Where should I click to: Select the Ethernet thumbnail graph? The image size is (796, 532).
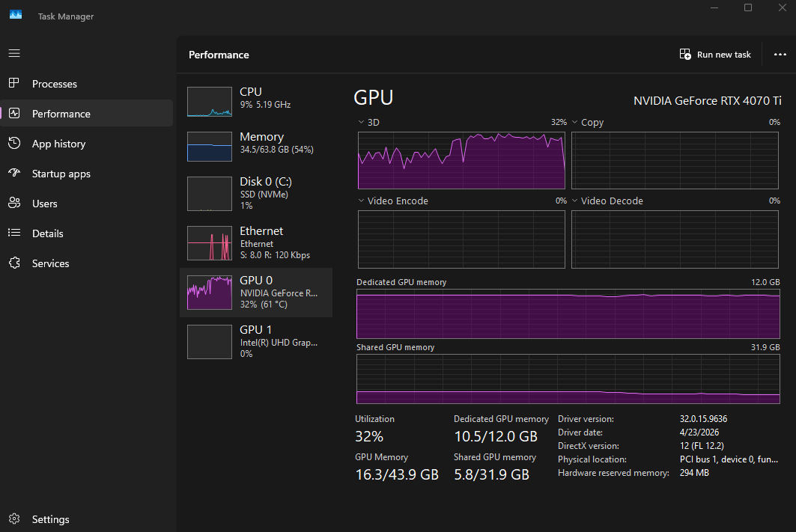click(x=210, y=243)
